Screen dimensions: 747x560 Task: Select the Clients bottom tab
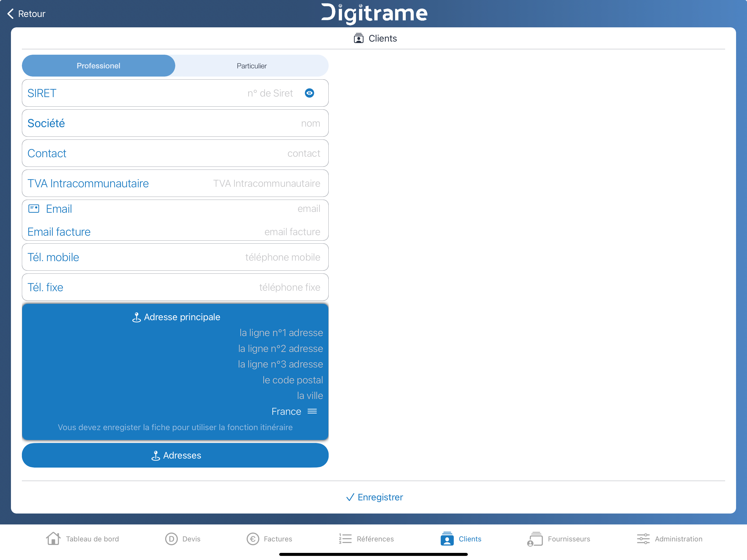[461, 539]
